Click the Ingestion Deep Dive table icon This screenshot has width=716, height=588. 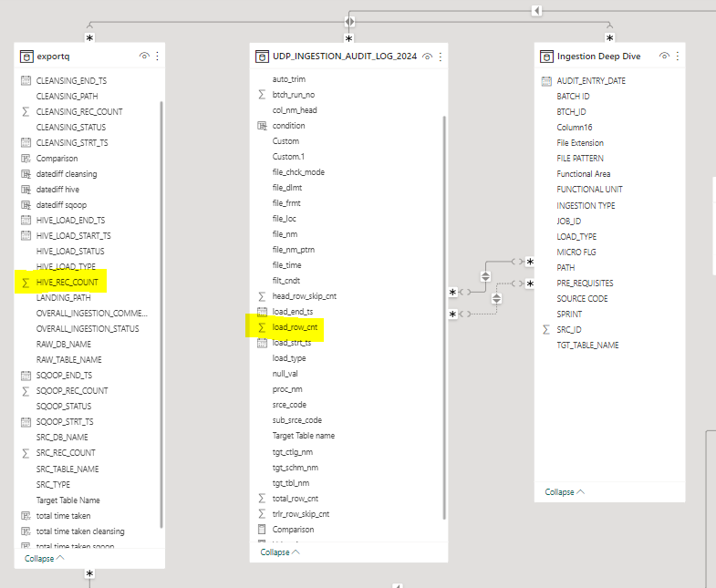546,57
